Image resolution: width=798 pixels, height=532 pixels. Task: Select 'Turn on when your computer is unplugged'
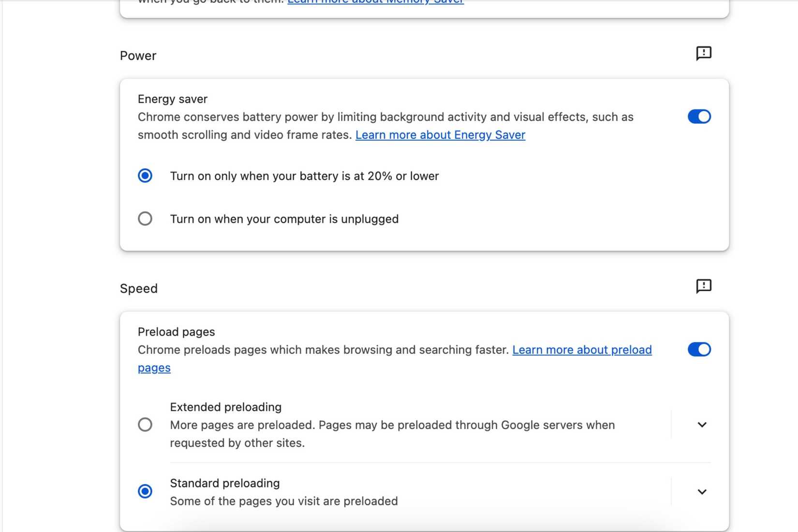click(x=145, y=219)
